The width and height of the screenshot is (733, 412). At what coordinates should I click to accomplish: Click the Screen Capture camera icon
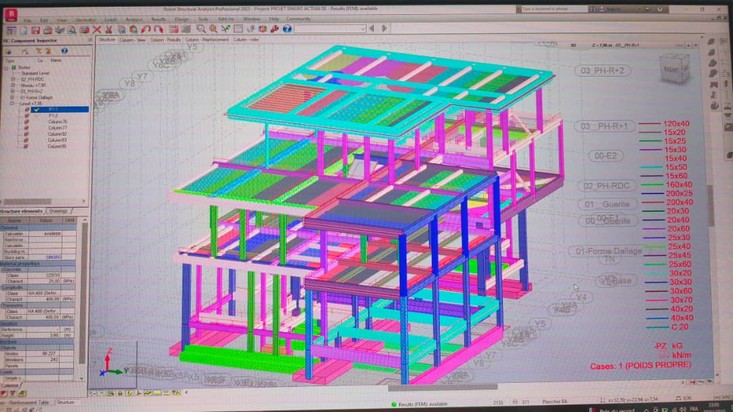(x=84, y=29)
